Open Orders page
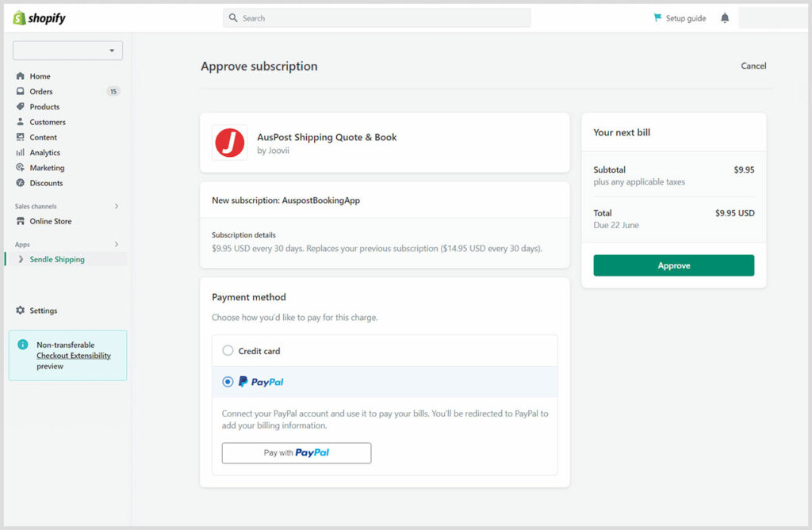The width and height of the screenshot is (812, 530). pyautogui.click(x=41, y=91)
